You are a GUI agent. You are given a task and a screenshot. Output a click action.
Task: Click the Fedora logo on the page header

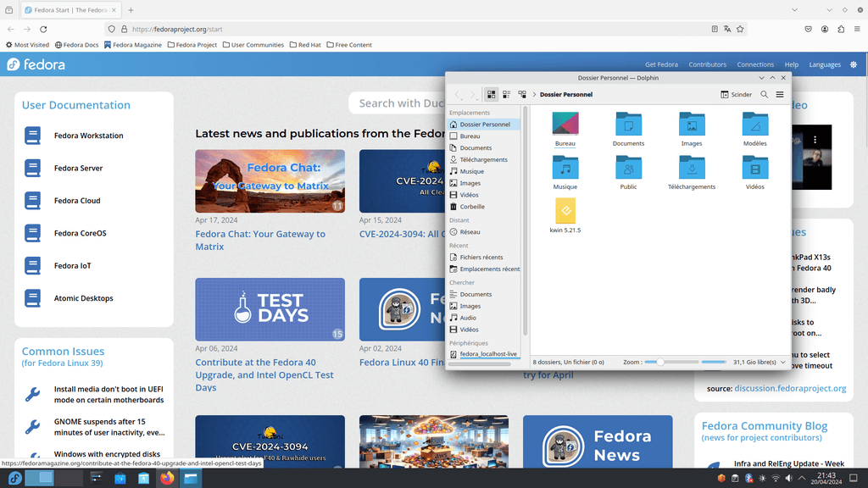36,64
